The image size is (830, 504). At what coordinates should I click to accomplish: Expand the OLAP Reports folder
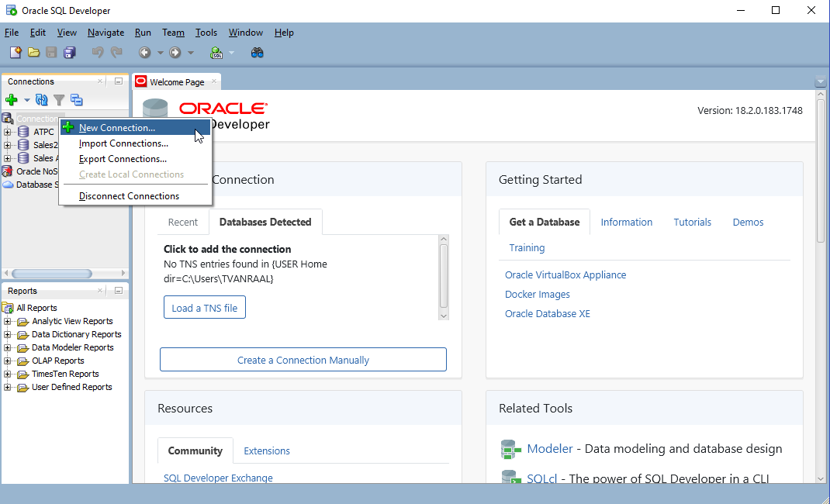(x=8, y=361)
